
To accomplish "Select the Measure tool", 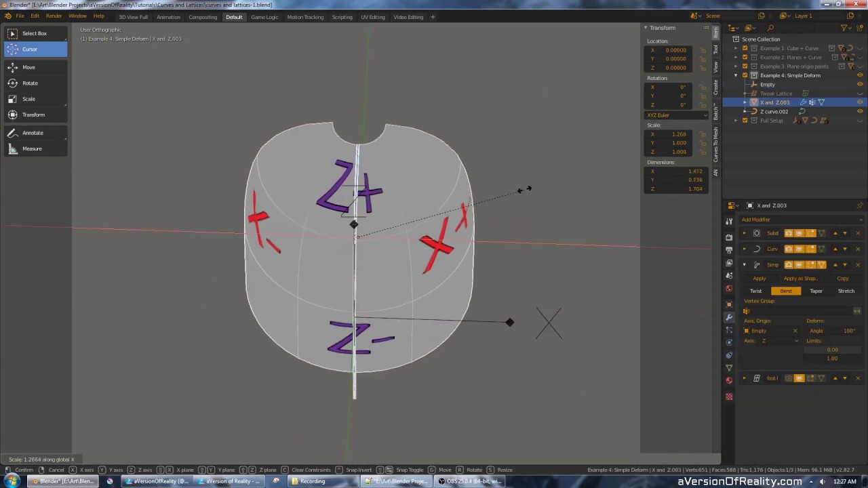I will pyautogui.click(x=35, y=148).
